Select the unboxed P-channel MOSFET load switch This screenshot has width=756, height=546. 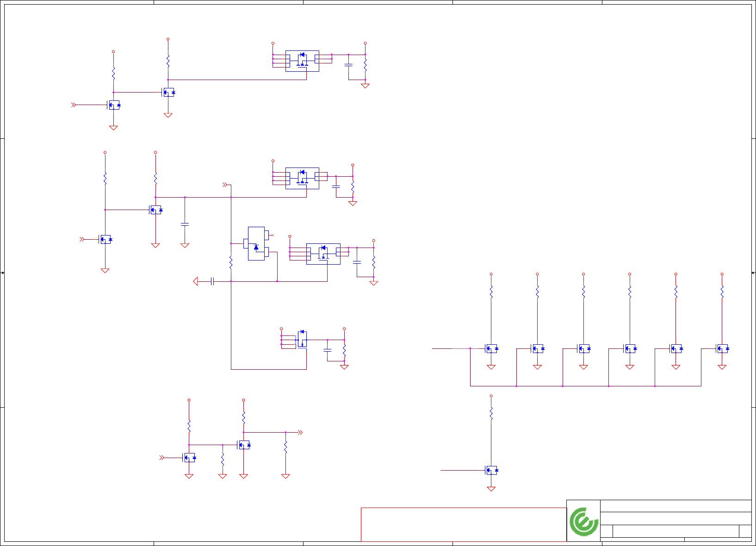[x=302, y=339]
